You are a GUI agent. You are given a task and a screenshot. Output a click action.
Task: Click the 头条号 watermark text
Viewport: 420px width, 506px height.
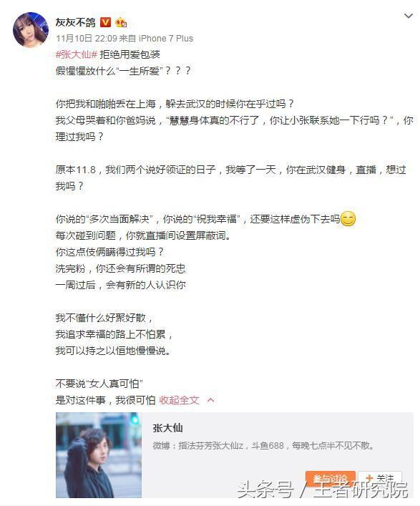tap(265, 490)
